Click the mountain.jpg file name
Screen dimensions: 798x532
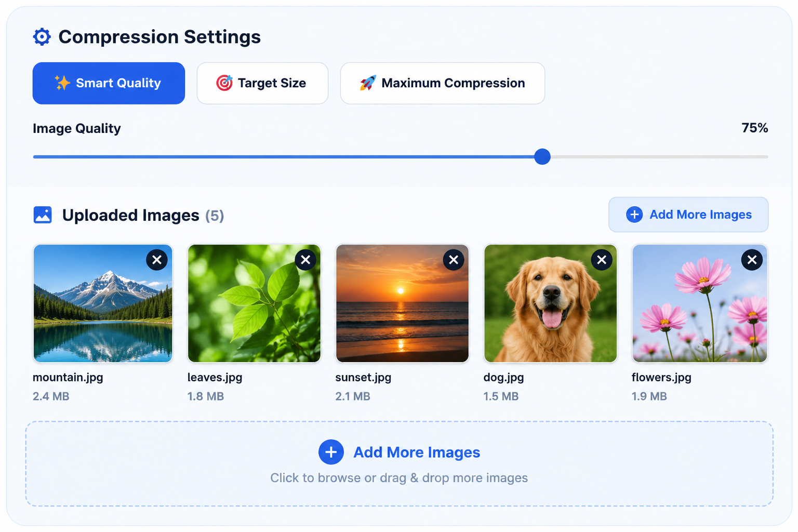68,378
